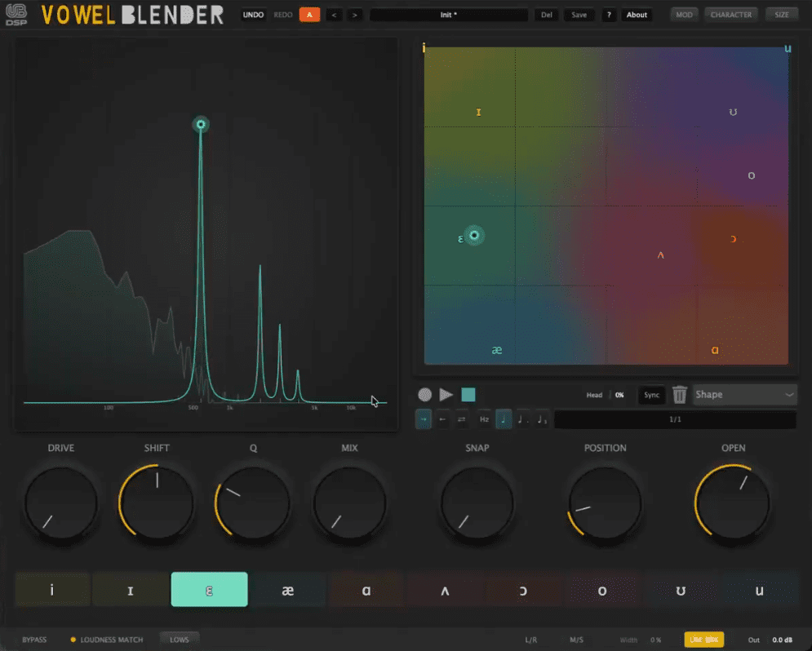Click the UNDO button

tap(253, 15)
